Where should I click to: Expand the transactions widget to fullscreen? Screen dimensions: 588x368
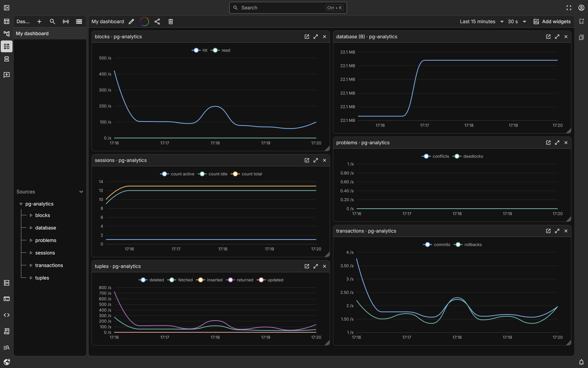click(x=557, y=231)
